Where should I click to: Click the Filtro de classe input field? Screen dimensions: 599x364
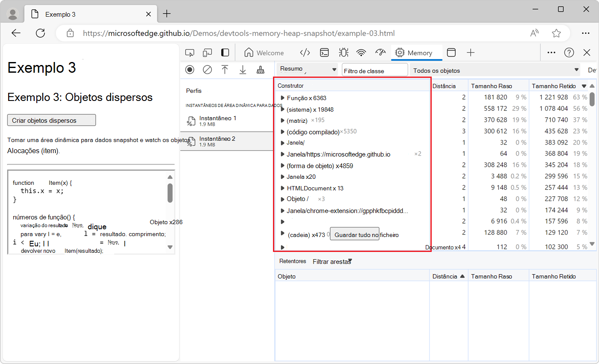coord(375,71)
